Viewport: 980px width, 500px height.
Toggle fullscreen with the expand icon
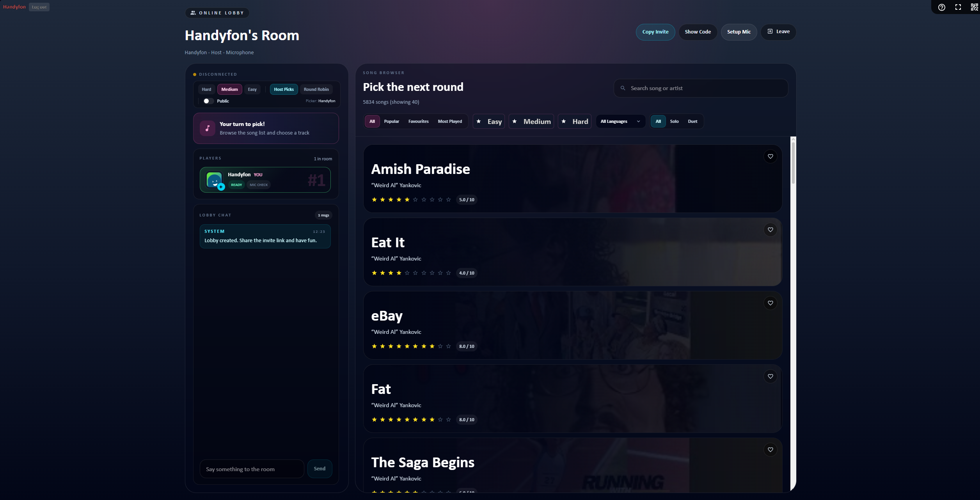pyautogui.click(x=958, y=7)
